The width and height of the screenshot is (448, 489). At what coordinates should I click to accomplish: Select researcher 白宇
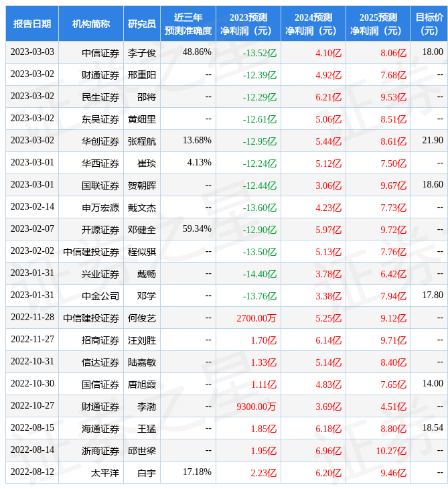pos(147,474)
